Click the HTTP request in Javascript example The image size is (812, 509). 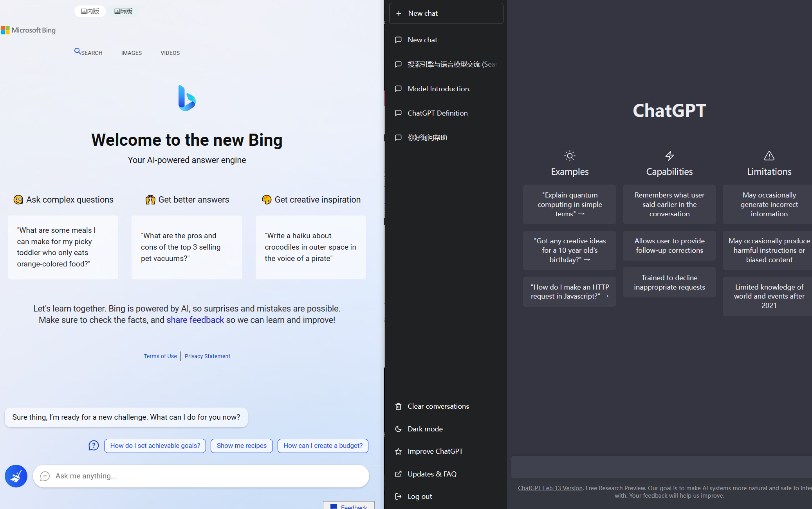pos(570,292)
